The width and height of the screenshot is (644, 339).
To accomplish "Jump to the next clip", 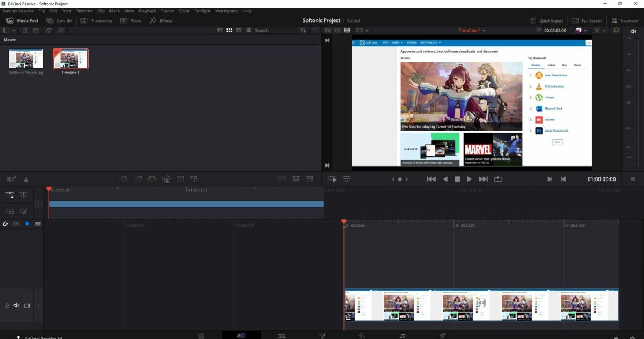I will pyautogui.click(x=483, y=179).
